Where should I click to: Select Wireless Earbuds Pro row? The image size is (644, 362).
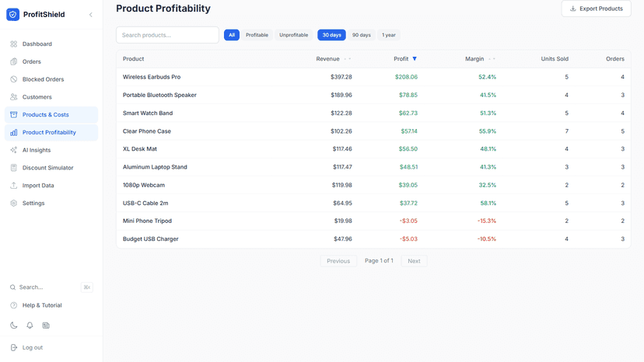pos(373,77)
